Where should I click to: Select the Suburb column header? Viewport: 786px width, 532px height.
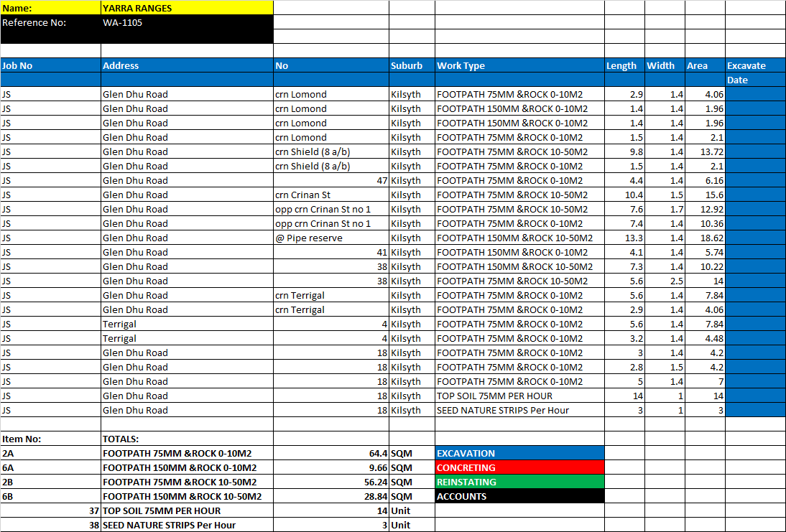click(x=412, y=65)
